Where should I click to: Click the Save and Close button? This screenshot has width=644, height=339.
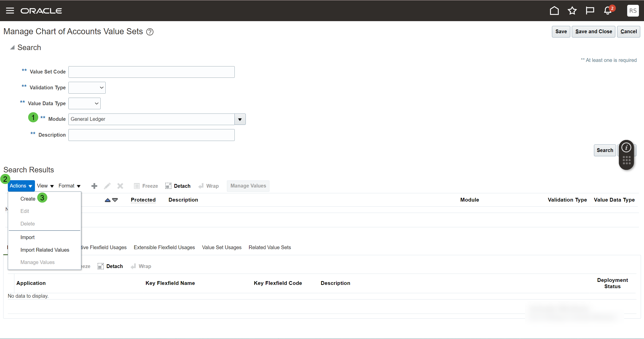tap(593, 32)
